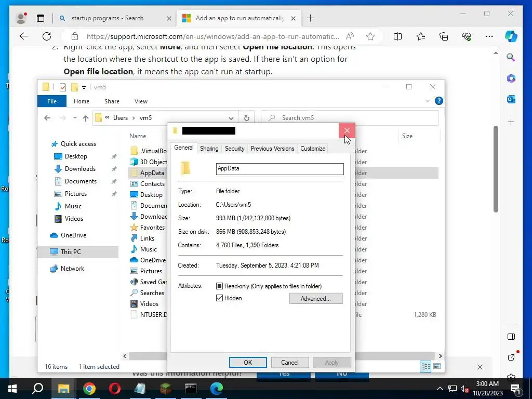Viewport: 532px width, 399px height.
Task: Open Customize Quick Access Toolbar dropdown
Action: pyautogui.click(x=84, y=87)
